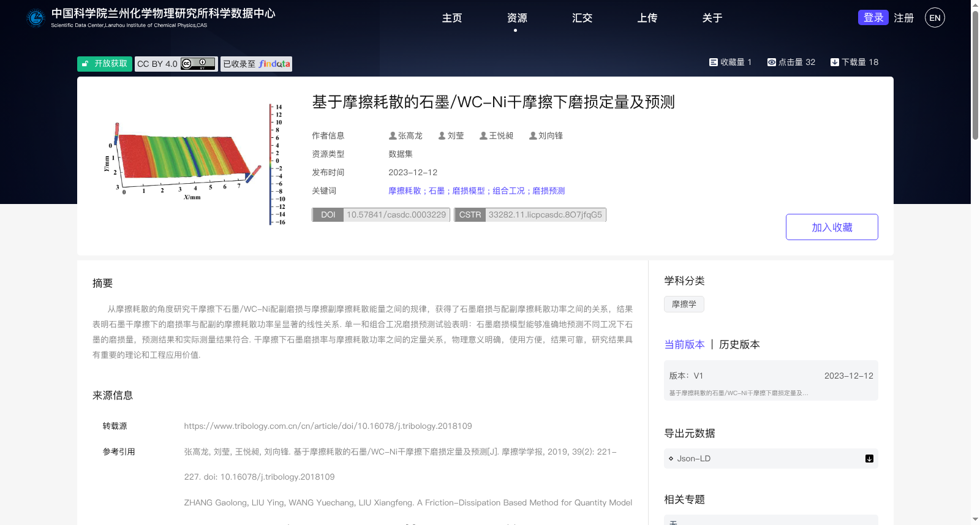This screenshot has height=525, width=980.
Task: Click keyword 磨损预测
Action: click(549, 191)
